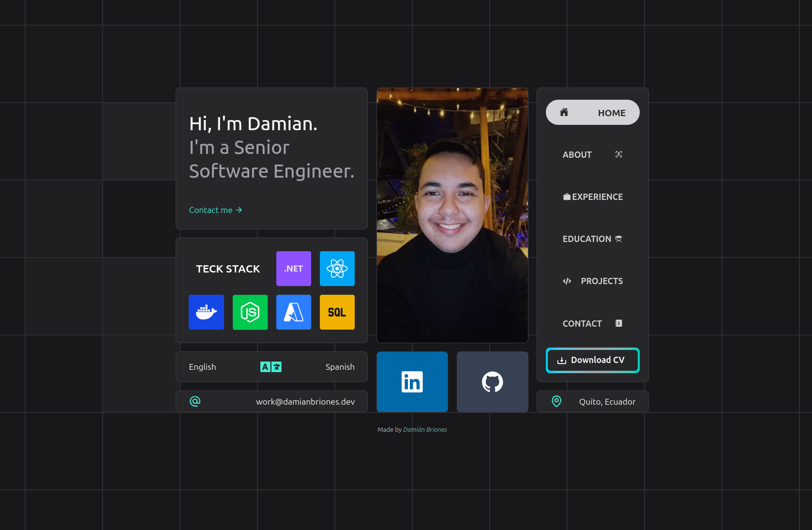Open the GitHub profile tile

pos(492,382)
